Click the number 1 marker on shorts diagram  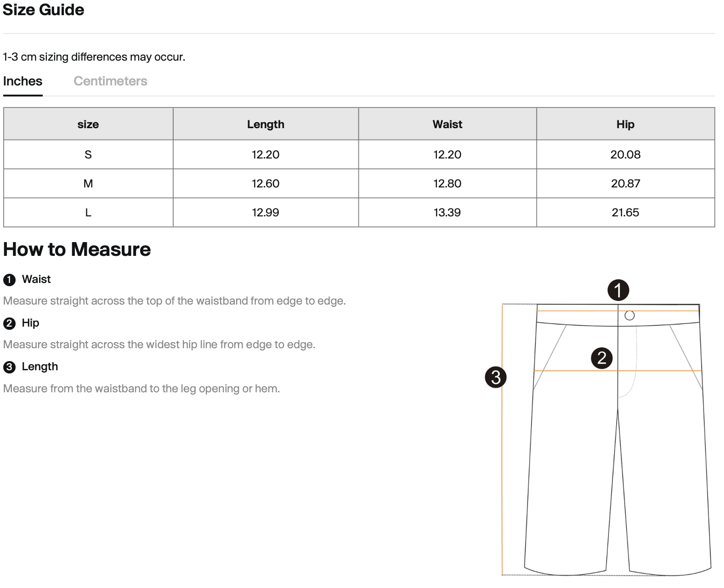618,290
